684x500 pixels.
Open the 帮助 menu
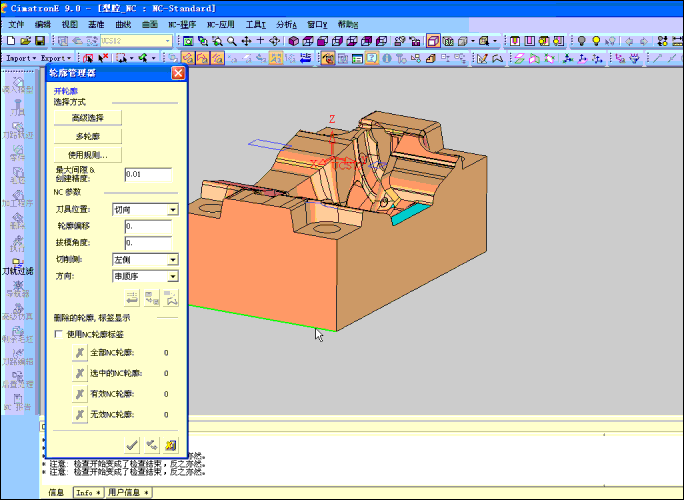[x=348, y=24]
